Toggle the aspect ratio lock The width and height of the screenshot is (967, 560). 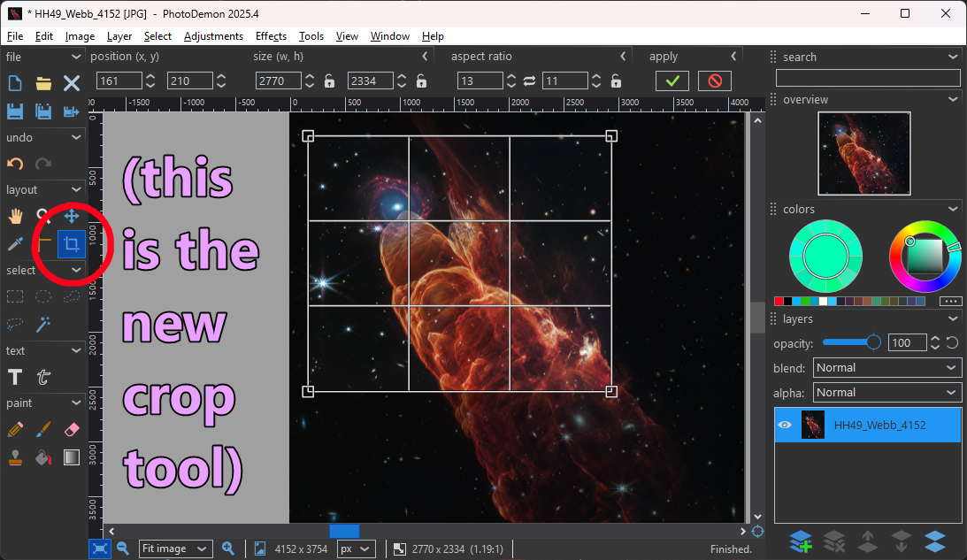[616, 81]
